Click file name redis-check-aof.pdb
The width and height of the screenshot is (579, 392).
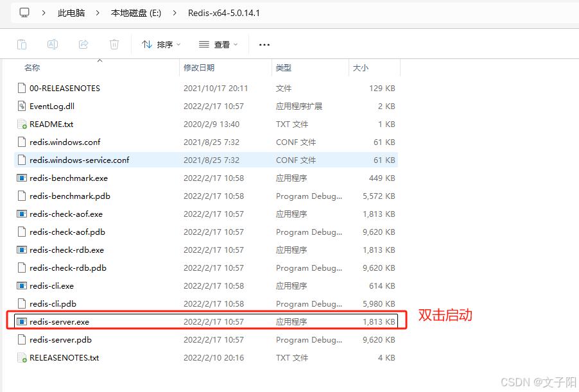click(x=67, y=232)
